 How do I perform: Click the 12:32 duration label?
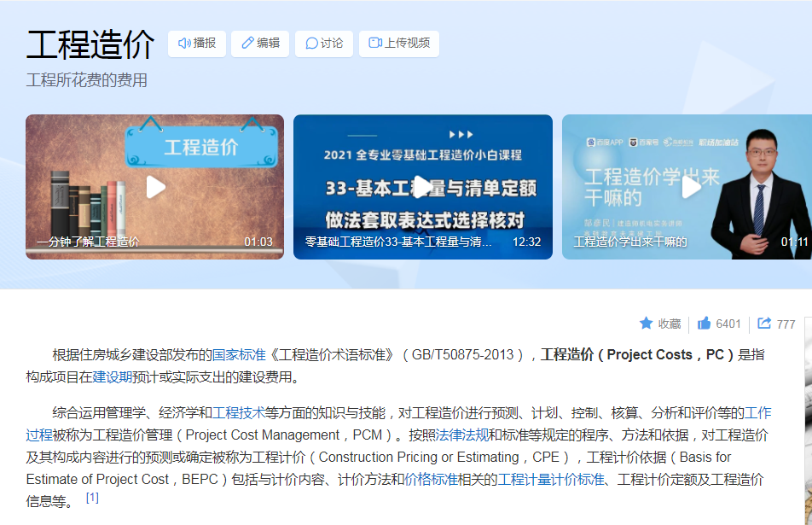[526, 242]
